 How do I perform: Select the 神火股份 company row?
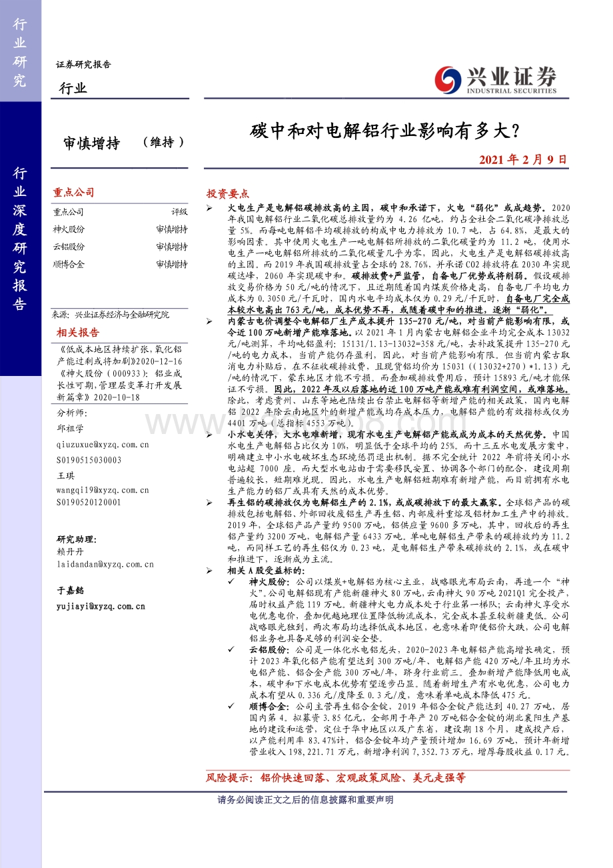click(120, 229)
